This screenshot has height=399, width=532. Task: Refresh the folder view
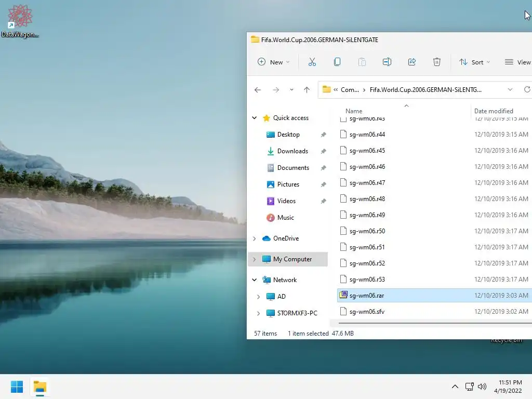coord(527,90)
